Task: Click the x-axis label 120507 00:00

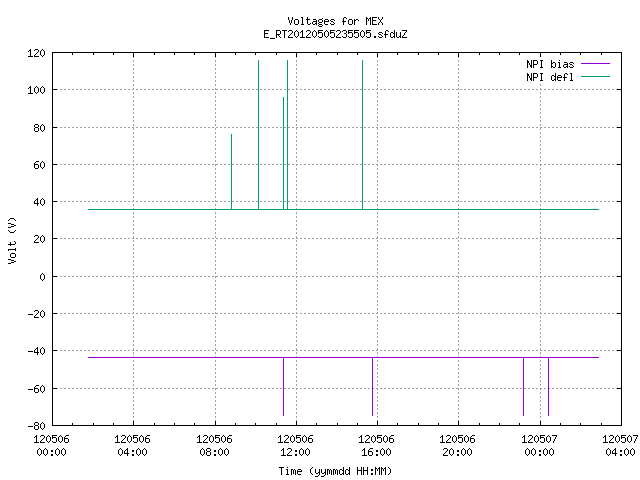Action: 539,445
